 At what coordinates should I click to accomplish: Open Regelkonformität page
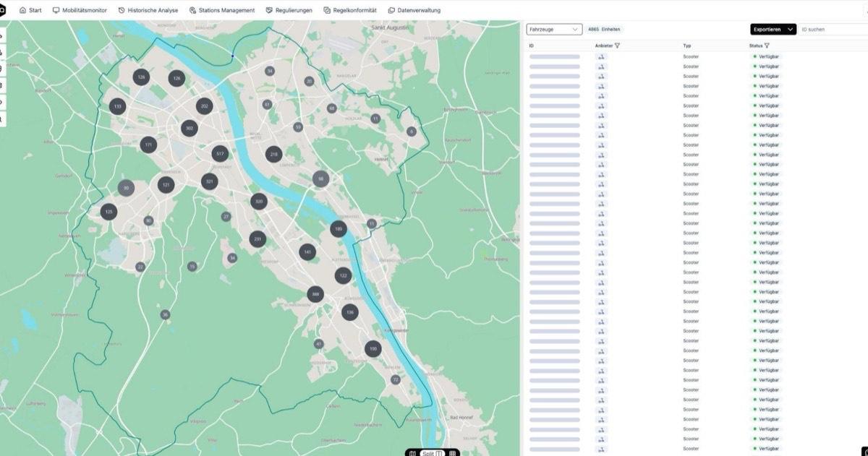point(349,10)
